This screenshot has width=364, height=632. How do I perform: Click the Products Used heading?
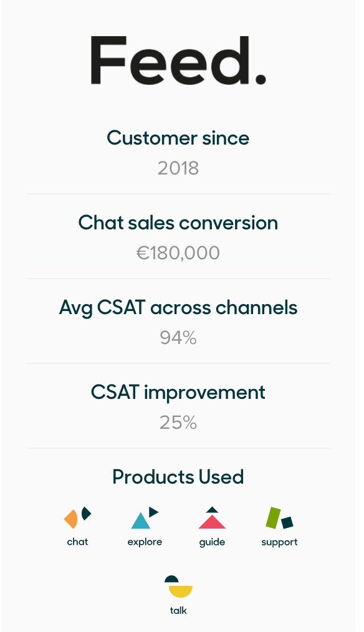pos(178,477)
